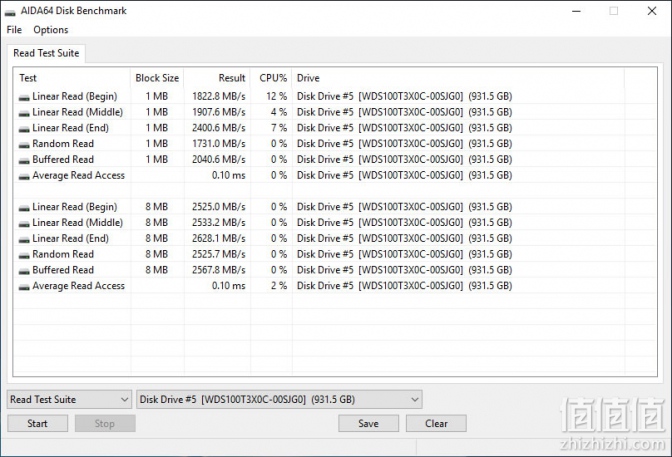Click disk icon of 8 MB Linear Read (Middle)
The height and width of the screenshot is (457, 672).
coord(24,224)
